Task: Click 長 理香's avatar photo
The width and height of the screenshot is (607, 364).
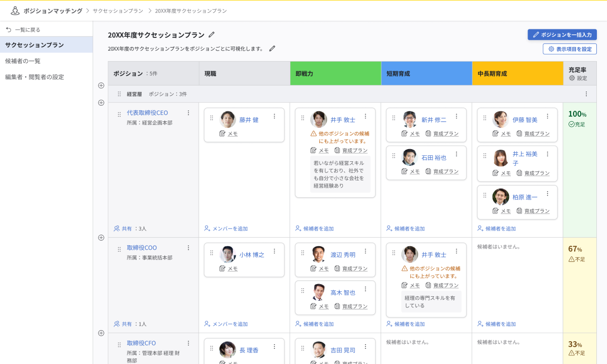Action: tap(228, 350)
